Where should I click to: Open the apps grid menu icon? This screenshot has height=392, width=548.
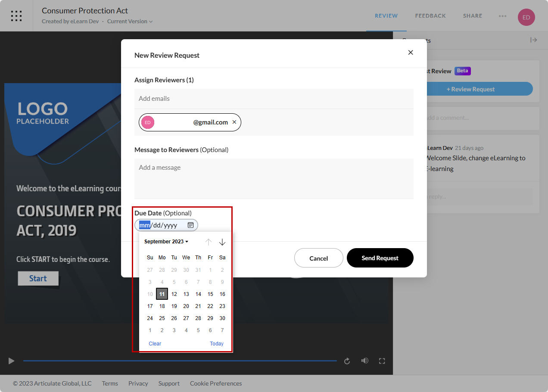(x=16, y=16)
